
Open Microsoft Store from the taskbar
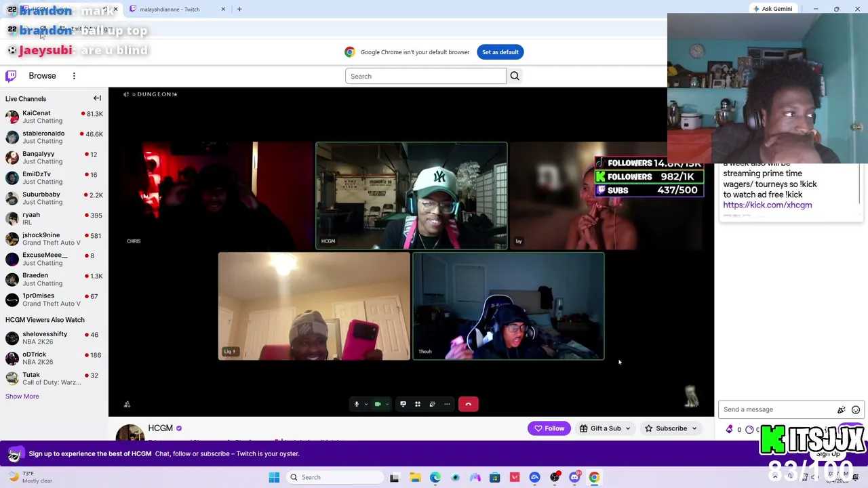(x=495, y=477)
